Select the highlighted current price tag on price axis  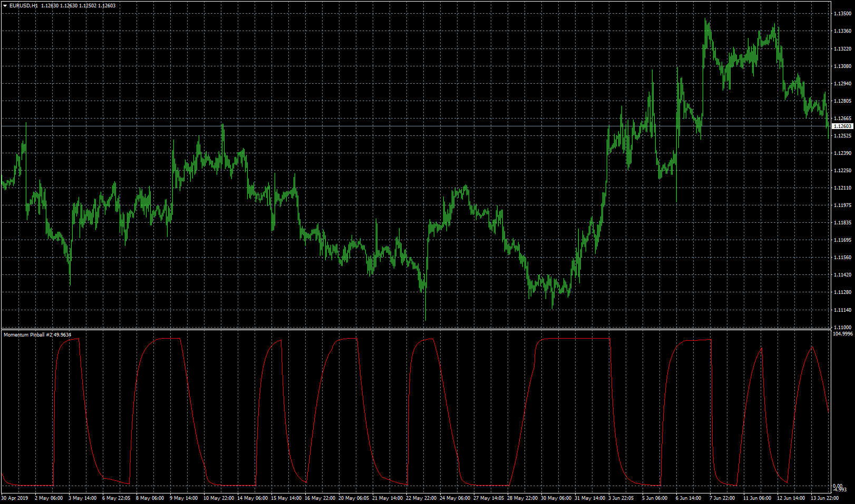pos(842,126)
